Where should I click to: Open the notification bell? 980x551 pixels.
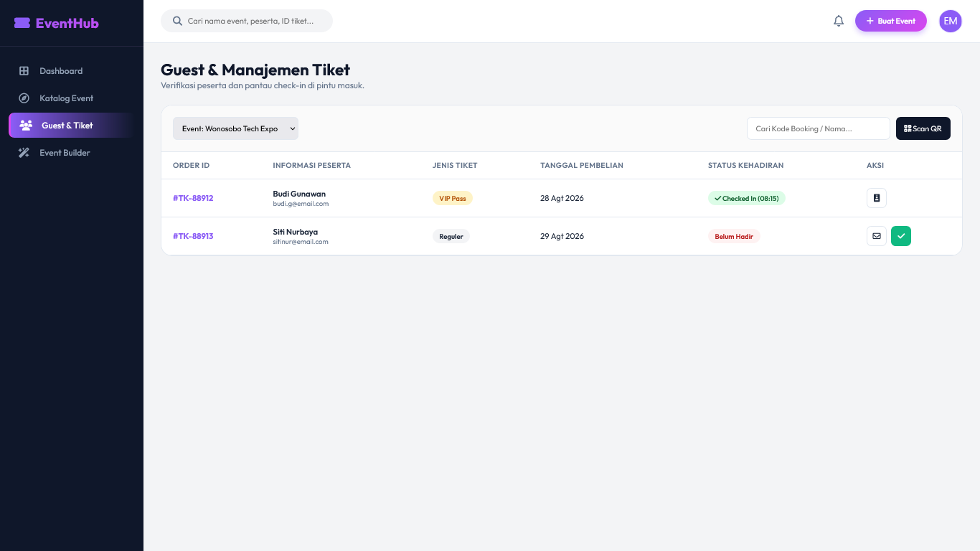pos(839,21)
